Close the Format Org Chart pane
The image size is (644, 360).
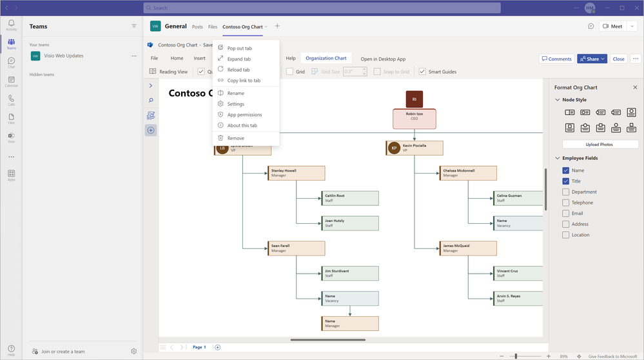[635, 87]
